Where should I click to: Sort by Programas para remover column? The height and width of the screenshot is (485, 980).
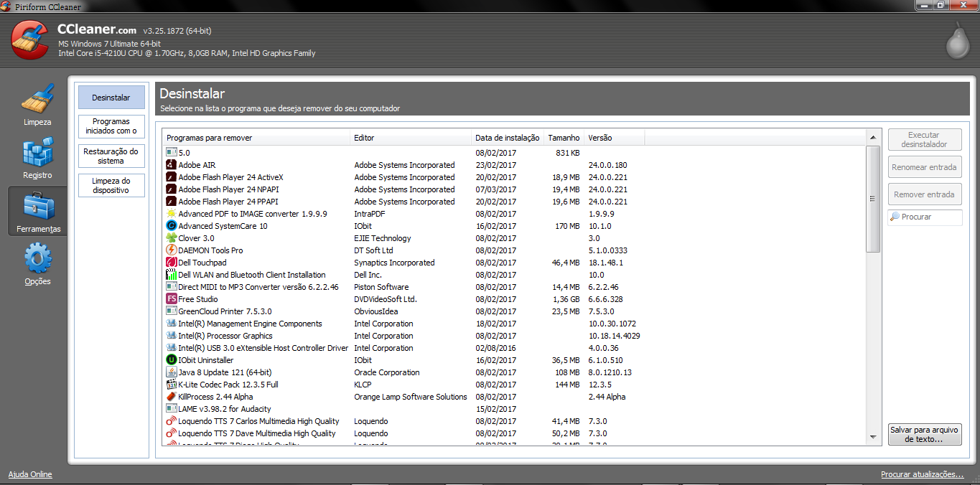(256, 138)
